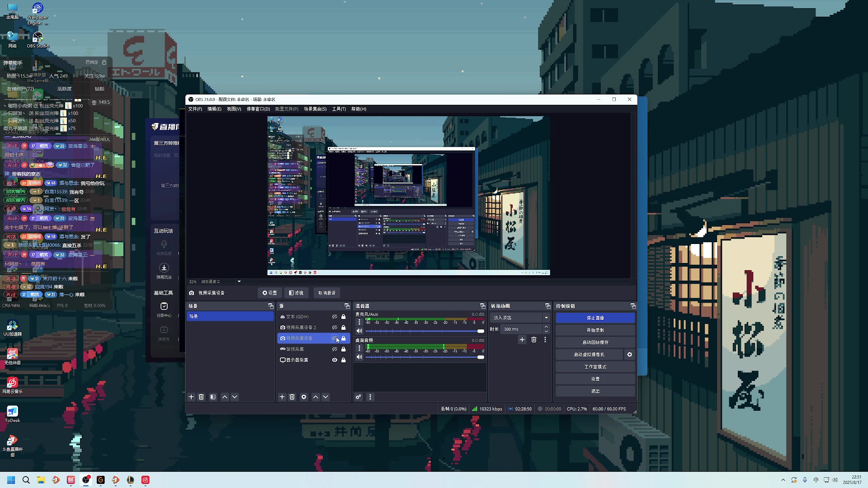Move the scene down with the arrow icon
The image size is (868, 488).
[x=235, y=397]
